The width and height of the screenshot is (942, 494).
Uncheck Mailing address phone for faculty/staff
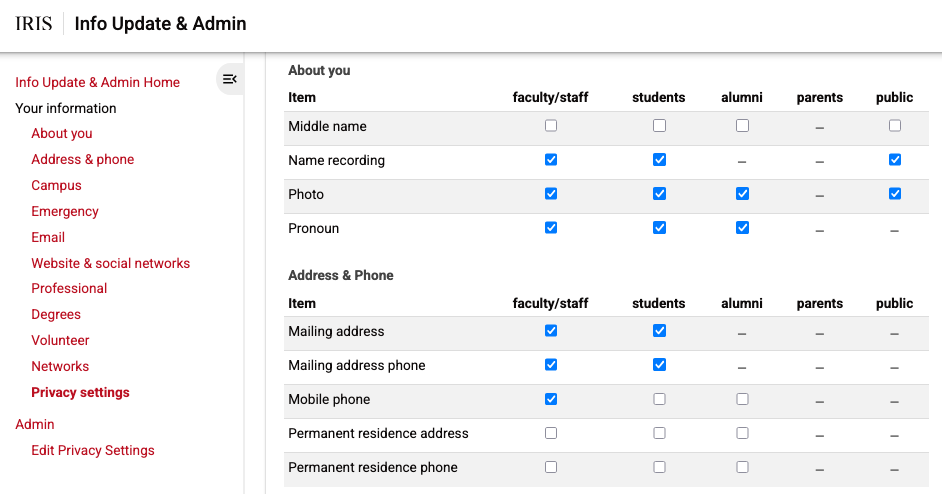click(x=551, y=365)
